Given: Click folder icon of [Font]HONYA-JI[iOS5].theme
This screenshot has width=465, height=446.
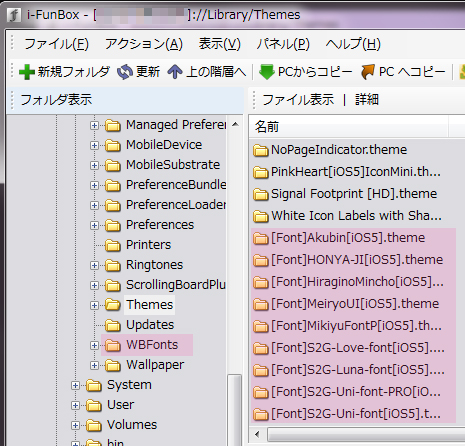Looking at the screenshot, I should point(261,260).
